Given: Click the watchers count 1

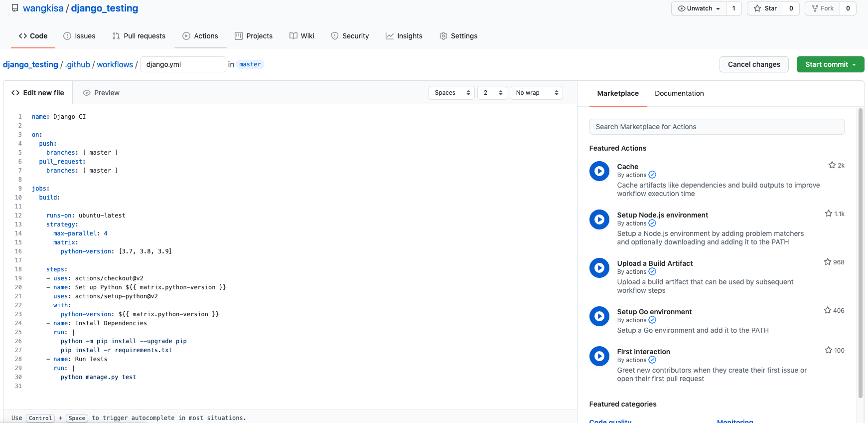Looking at the screenshot, I should point(733,8).
